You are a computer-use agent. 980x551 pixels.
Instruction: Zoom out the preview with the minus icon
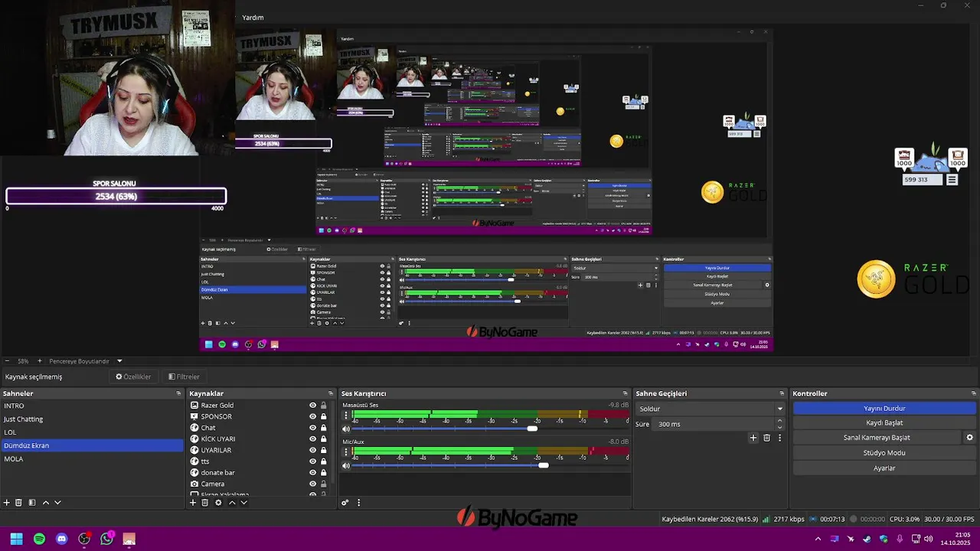(7, 361)
